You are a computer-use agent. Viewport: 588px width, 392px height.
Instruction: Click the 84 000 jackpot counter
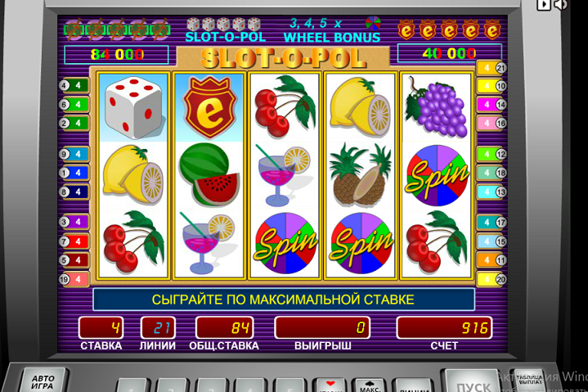[x=117, y=55]
